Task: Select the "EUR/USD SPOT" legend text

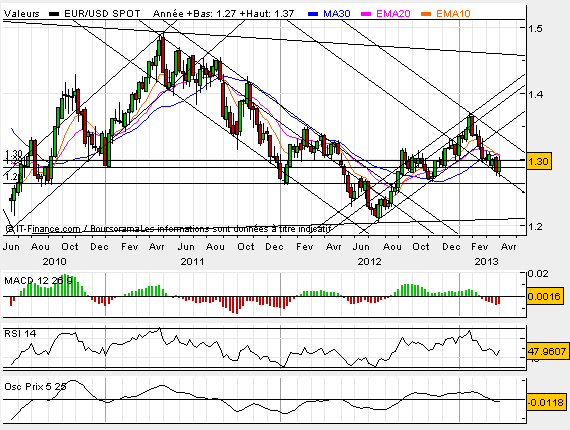Action: click(x=102, y=14)
